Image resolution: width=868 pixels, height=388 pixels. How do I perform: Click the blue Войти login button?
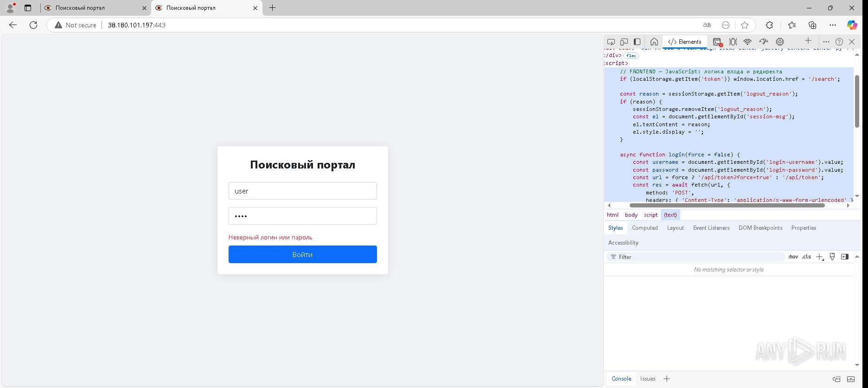coord(302,254)
